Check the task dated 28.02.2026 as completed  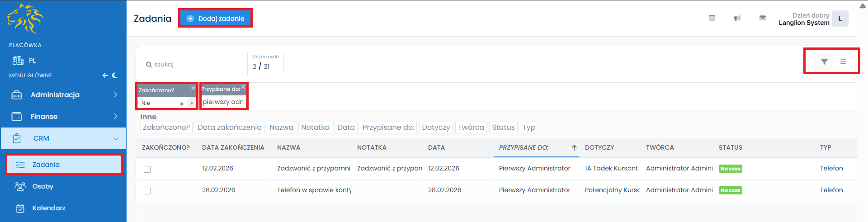point(147,191)
